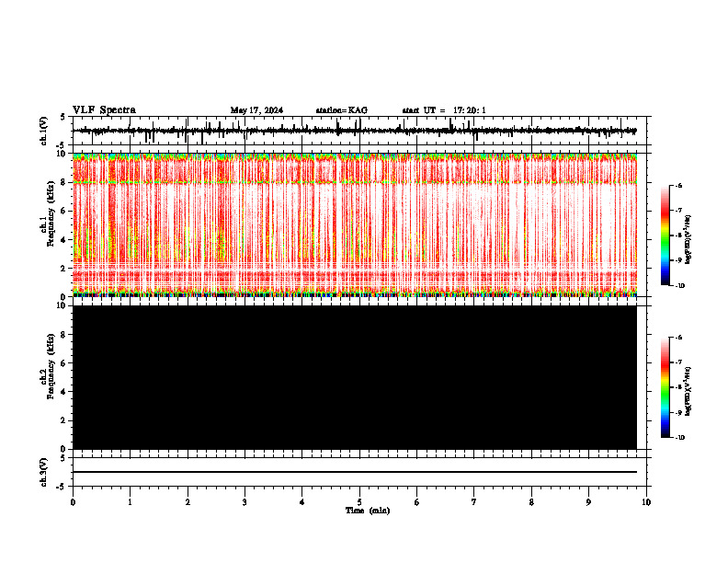
Task: Click the ch.1 color bar "-10" tick
Action: [x=680, y=286]
